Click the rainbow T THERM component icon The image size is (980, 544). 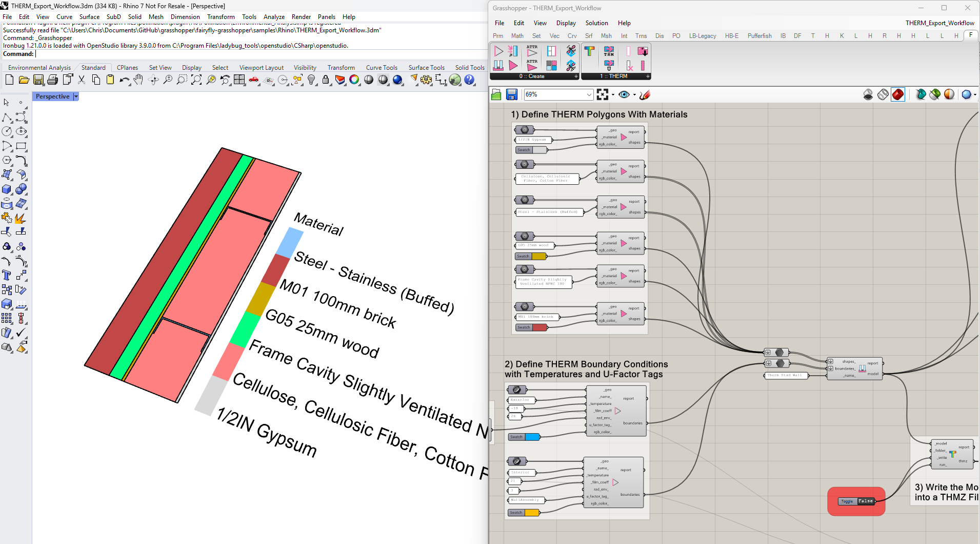pos(589,51)
